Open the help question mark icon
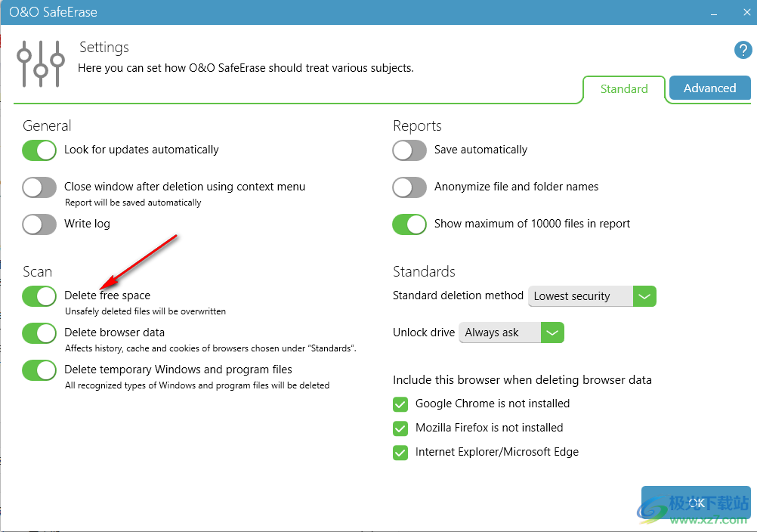 tap(743, 50)
